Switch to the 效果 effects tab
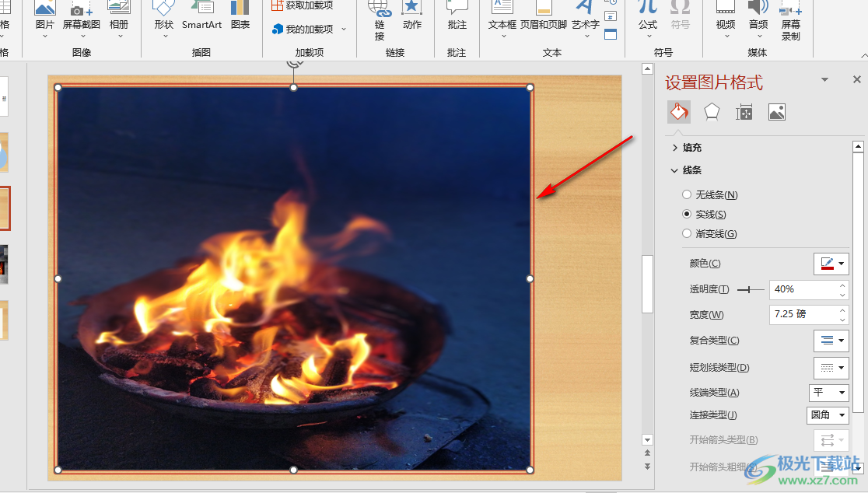The width and height of the screenshot is (868, 493). click(712, 112)
